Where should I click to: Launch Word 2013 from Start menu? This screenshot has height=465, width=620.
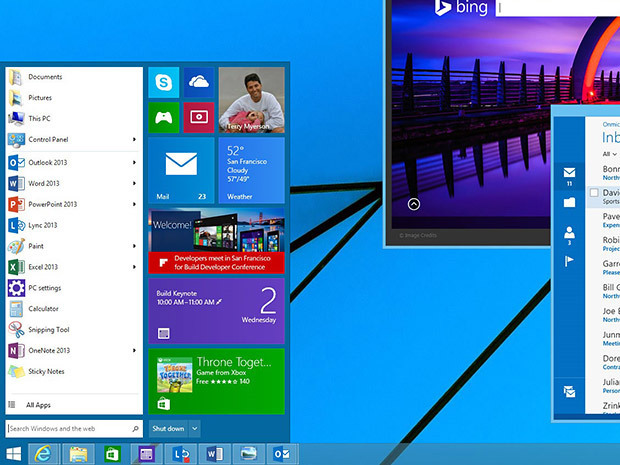click(74, 183)
